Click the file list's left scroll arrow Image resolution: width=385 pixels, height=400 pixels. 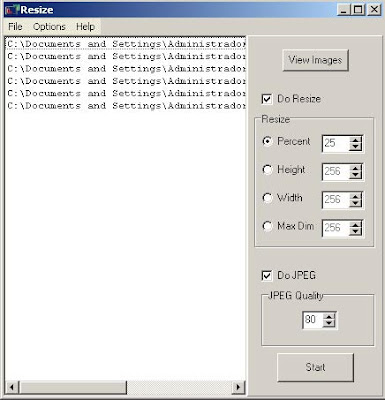12,387
